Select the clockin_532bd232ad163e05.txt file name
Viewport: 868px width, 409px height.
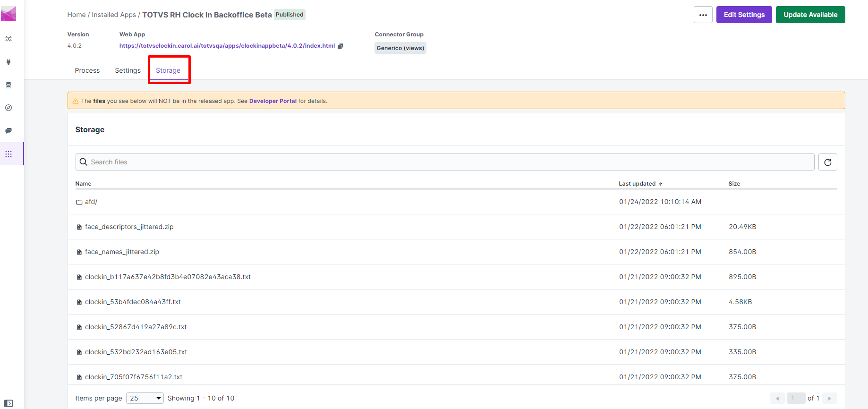click(x=136, y=352)
